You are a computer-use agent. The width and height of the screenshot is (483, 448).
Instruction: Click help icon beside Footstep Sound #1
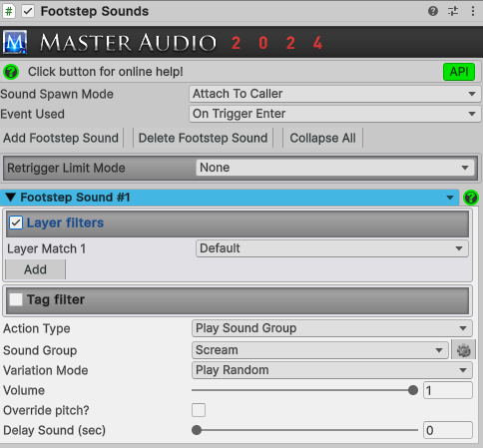(471, 198)
